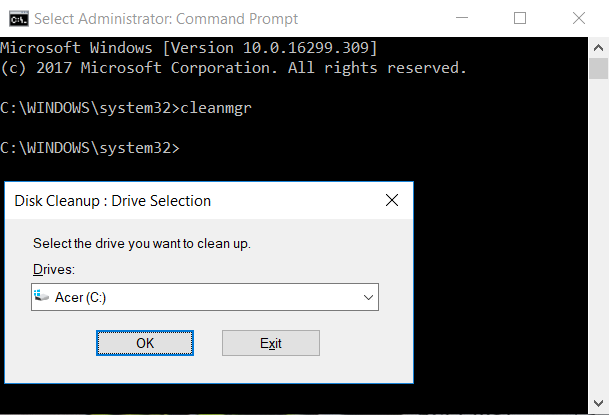
Task: Click the drive icon beside Acer (C:)
Action: (43, 296)
